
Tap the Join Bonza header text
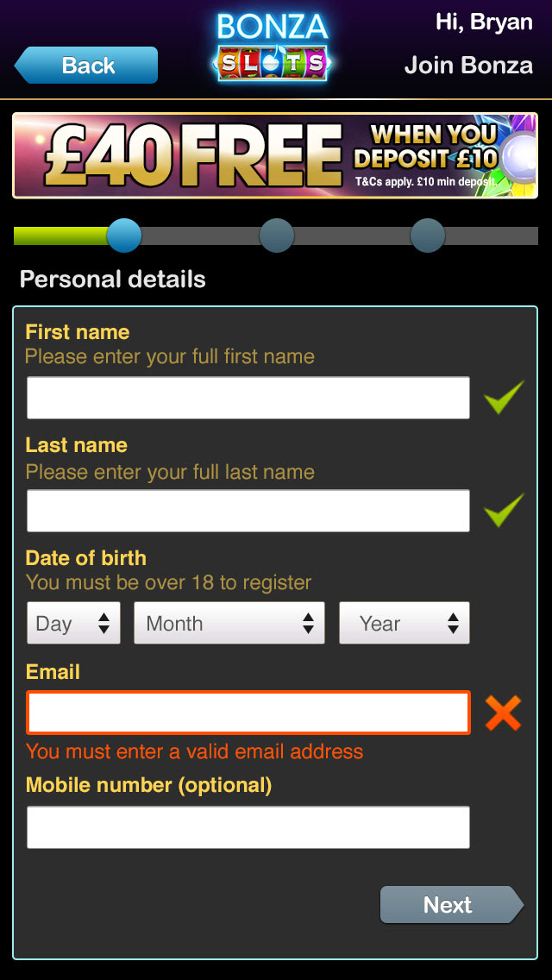click(468, 66)
